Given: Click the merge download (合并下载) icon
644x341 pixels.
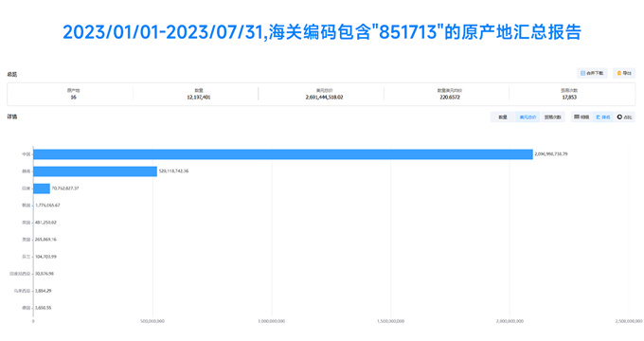Looking at the screenshot, I should [x=582, y=73].
